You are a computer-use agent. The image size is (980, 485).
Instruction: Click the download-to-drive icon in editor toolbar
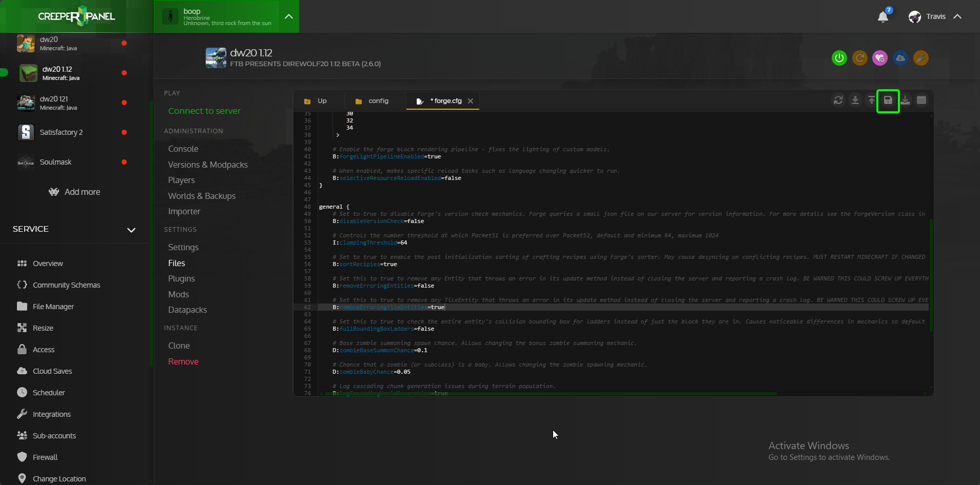click(x=906, y=100)
